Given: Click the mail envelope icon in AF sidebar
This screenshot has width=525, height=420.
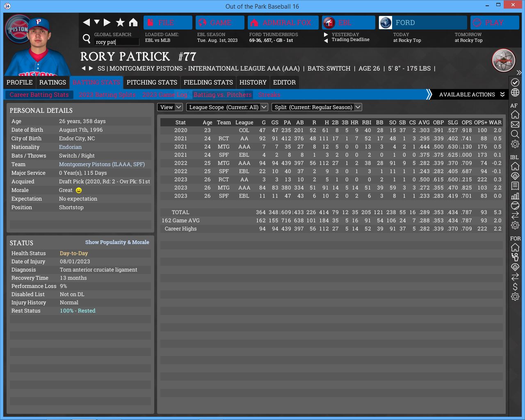Looking at the screenshot, I should [515, 124].
